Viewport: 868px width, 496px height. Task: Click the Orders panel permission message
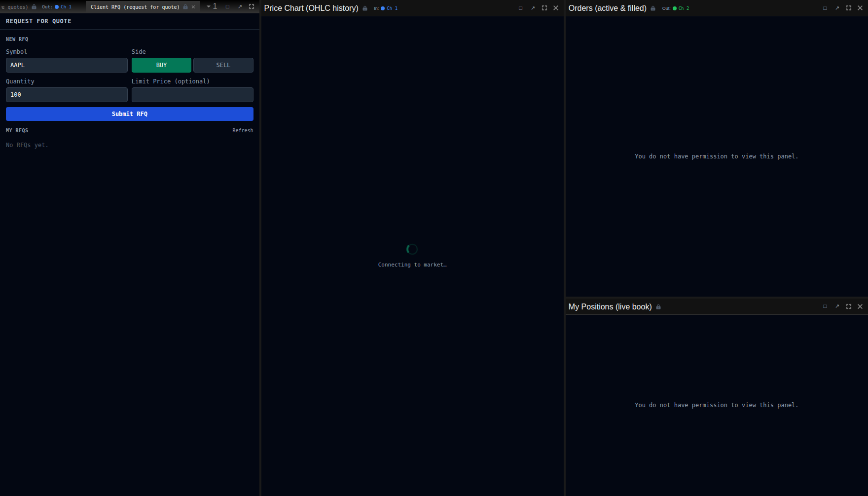[716, 156]
